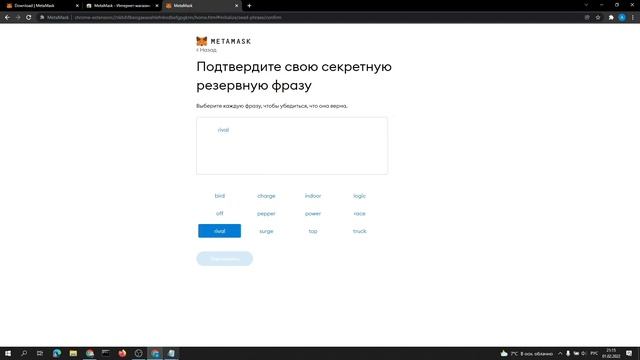This screenshot has height=360, width=640.
Task: Click the browser back arrow
Action: (7, 18)
